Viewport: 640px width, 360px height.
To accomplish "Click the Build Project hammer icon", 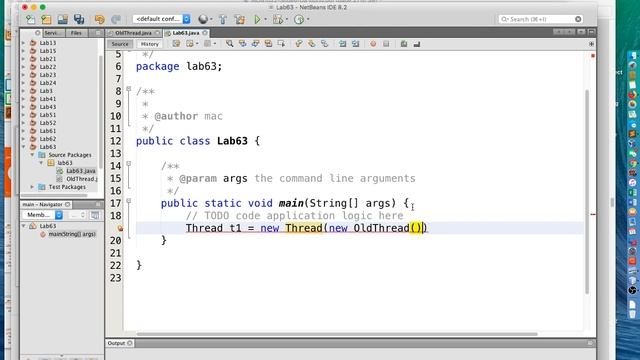I will pyautogui.click(x=223, y=19).
